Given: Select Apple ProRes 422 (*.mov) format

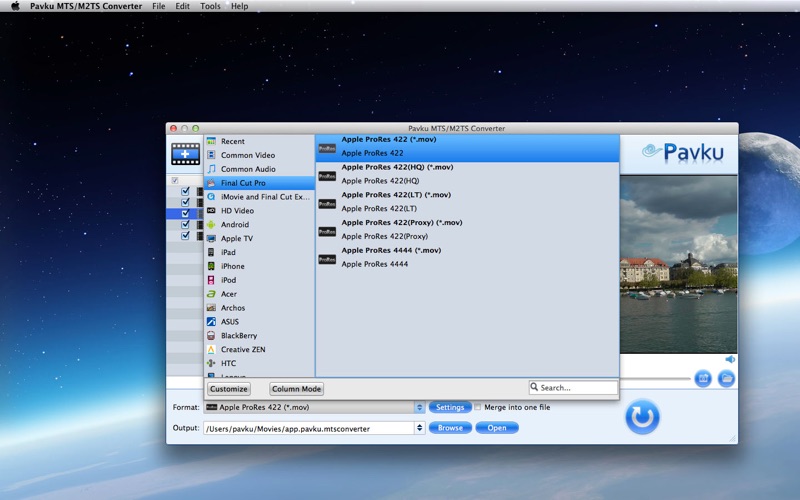Looking at the screenshot, I should pos(467,148).
